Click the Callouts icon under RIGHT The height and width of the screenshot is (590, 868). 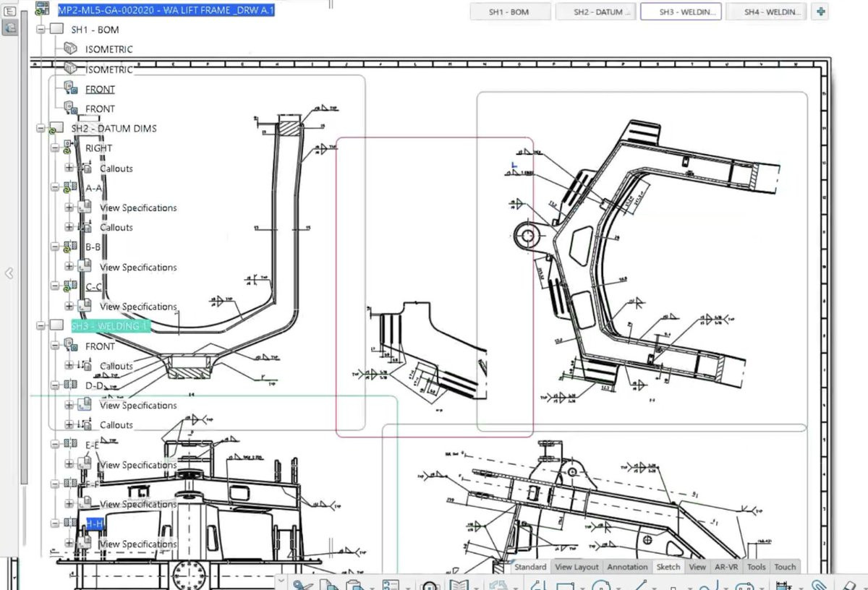click(85, 168)
